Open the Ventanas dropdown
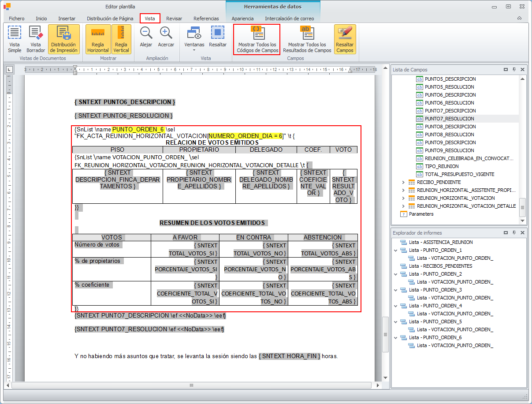 tap(194, 39)
